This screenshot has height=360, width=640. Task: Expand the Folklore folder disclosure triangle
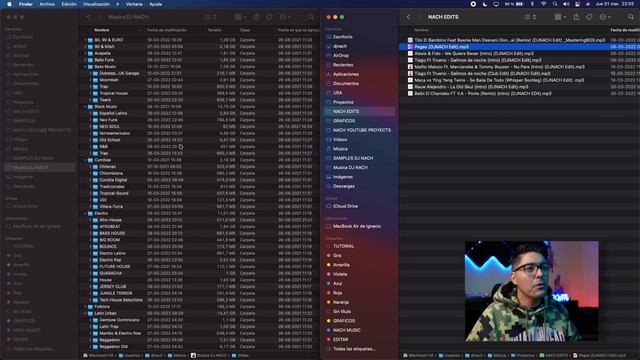[86, 307]
